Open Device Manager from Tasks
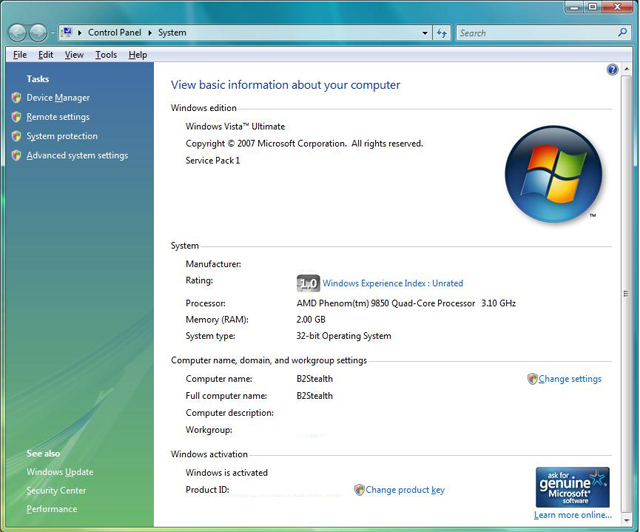 (x=58, y=98)
